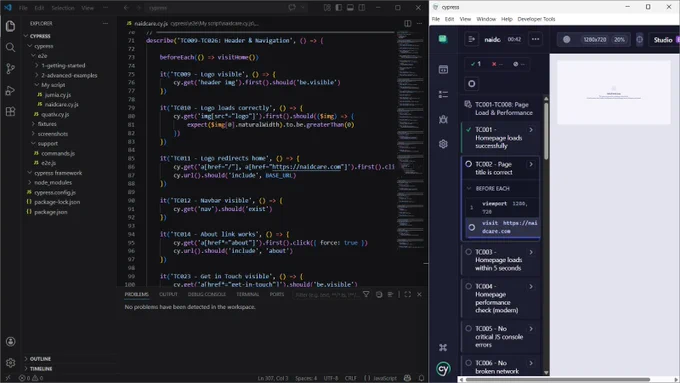Select the TC005 no critical JS console errors test

coord(501,337)
